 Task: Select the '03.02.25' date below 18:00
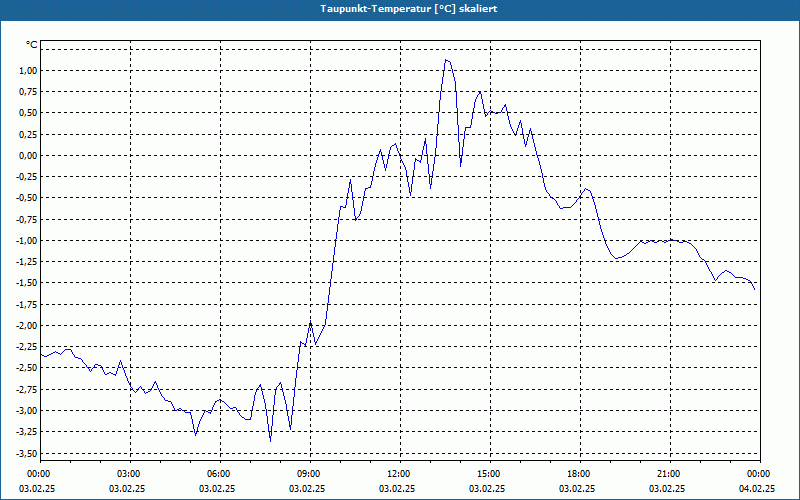[577, 489]
